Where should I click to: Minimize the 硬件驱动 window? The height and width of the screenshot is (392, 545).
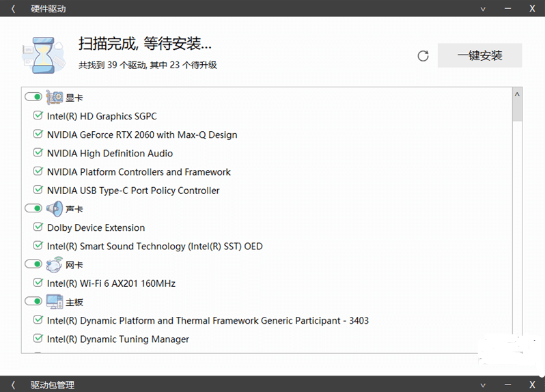click(x=508, y=8)
